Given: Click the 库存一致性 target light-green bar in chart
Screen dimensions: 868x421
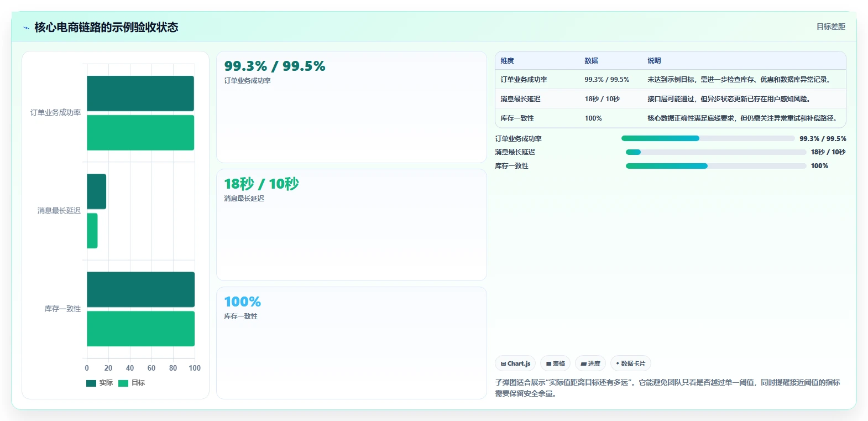Looking at the screenshot, I should 141,329.
